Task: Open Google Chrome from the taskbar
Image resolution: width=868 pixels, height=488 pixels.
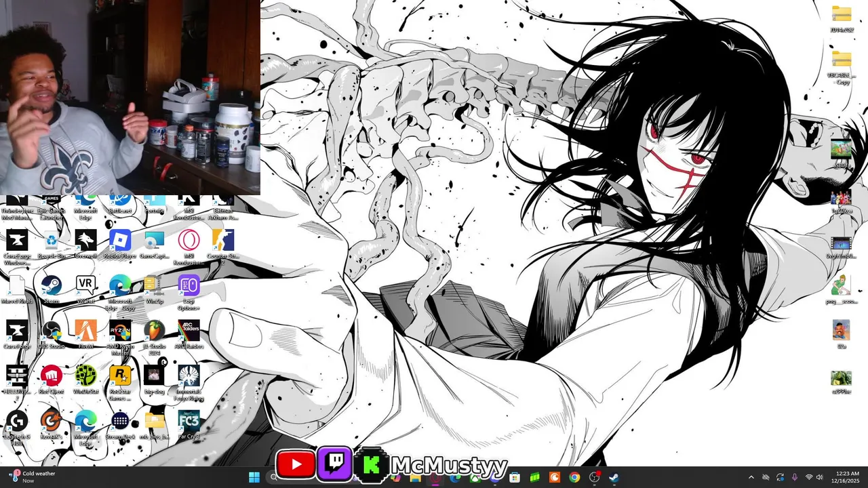Action: click(574, 477)
